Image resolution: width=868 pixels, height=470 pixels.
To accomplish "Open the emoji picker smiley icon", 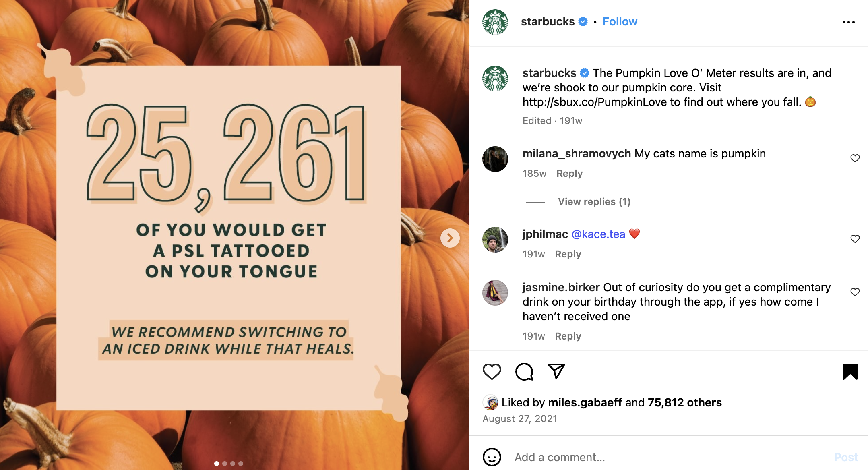I will click(492, 457).
